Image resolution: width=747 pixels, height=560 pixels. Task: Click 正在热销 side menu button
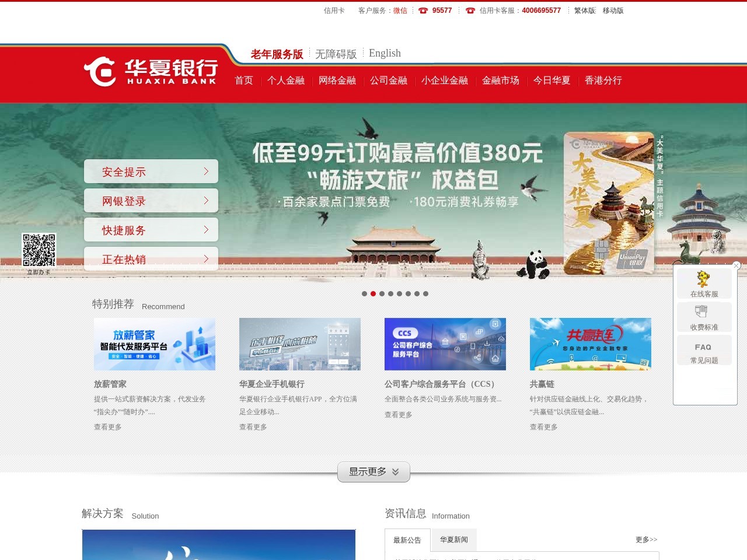click(x=151, y=258)
